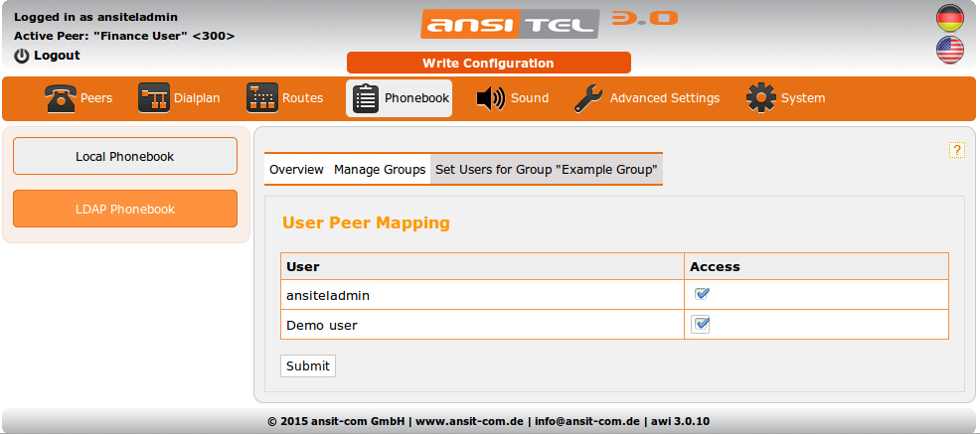Open the Manage Groups tab

[x=380, y=170]
